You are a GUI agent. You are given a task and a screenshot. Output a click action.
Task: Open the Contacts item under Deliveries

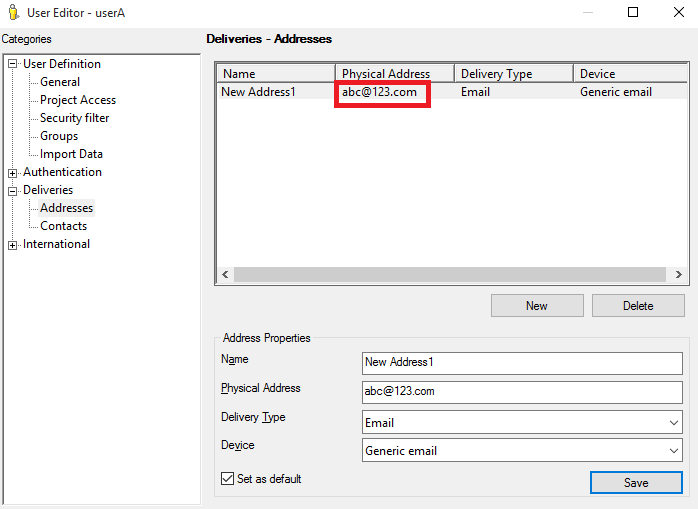pyautogui.click(x=63, y=226)
